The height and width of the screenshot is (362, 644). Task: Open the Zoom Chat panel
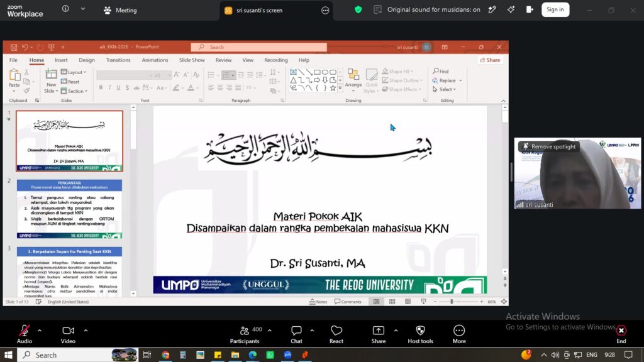296,334
